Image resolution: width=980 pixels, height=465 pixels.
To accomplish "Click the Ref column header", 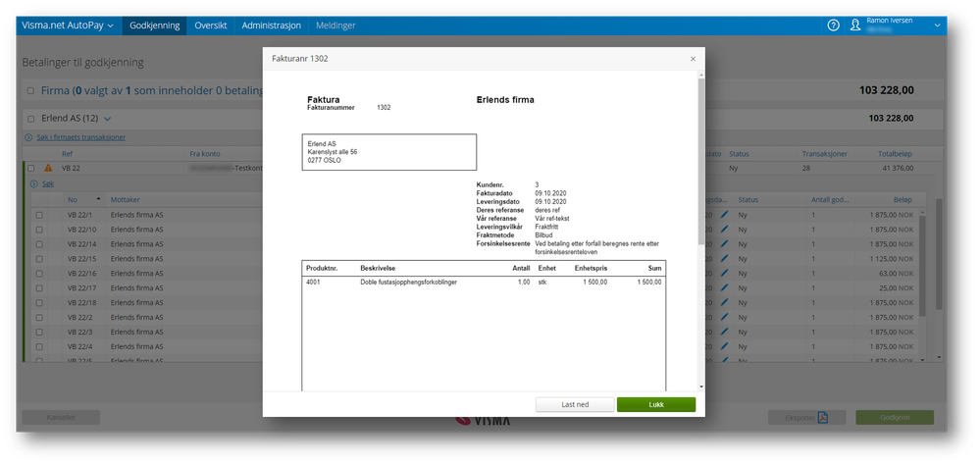I will coord(67,154).
